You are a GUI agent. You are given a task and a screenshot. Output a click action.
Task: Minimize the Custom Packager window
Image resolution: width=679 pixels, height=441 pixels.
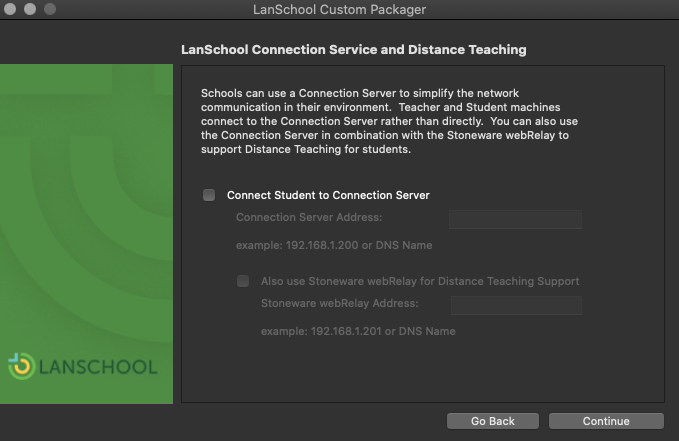coord(30,9)
